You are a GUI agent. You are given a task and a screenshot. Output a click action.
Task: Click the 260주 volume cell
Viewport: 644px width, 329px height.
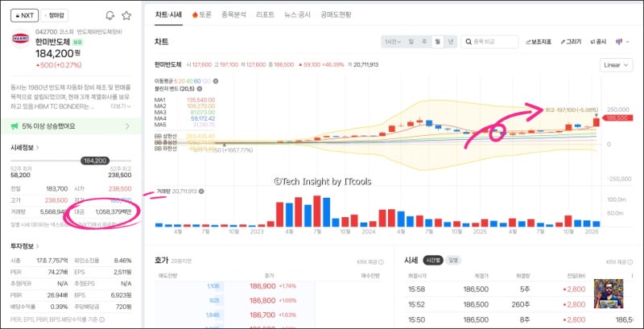522,304
